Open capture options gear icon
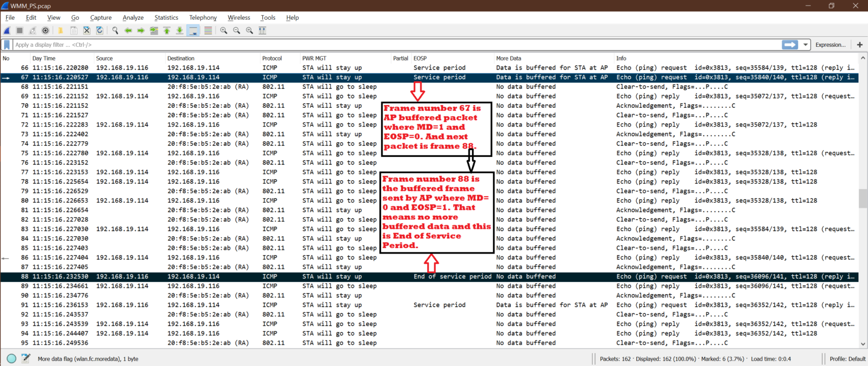 click(46, 30)
